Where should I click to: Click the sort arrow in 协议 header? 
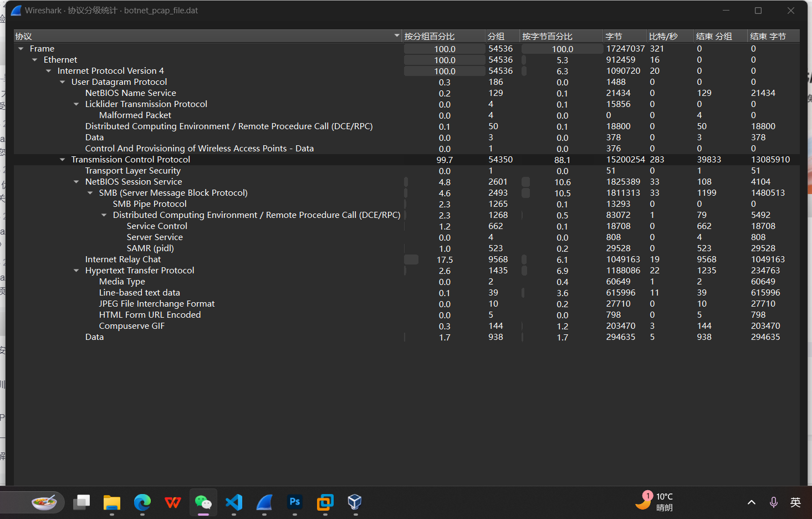(x=397, y=35)
